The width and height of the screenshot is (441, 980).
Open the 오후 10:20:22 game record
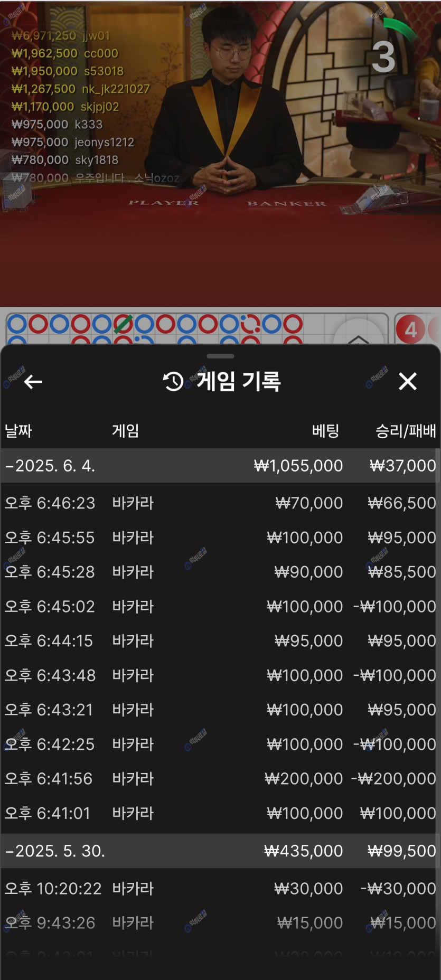pyautogui.click(x=220, y=889)
